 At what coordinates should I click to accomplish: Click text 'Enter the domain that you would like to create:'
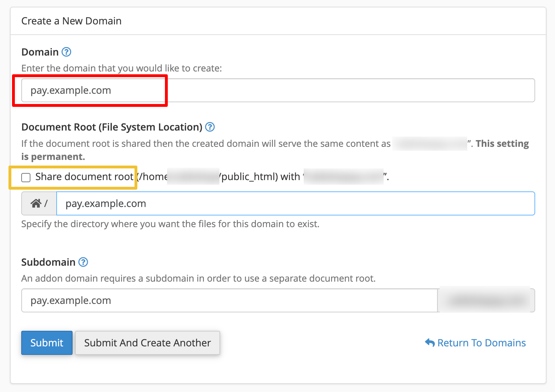click(x=122, y=68)
